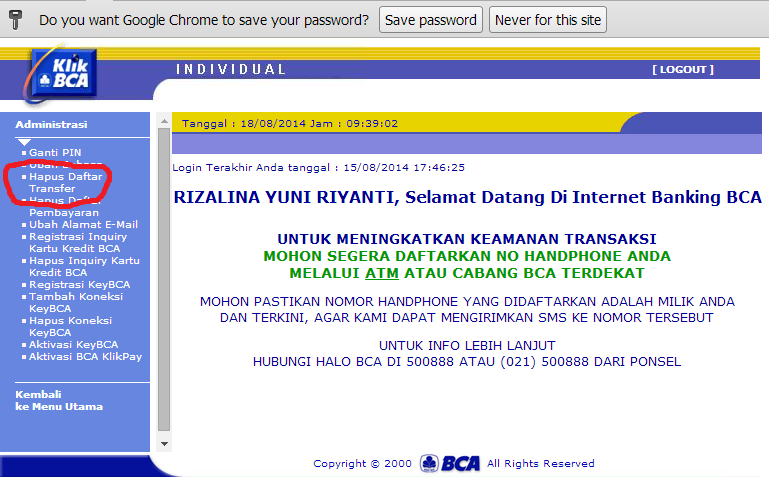Collapse Administrasi menu white triangle
This screenshot has height=477, width=769.
tap(24, 142)
